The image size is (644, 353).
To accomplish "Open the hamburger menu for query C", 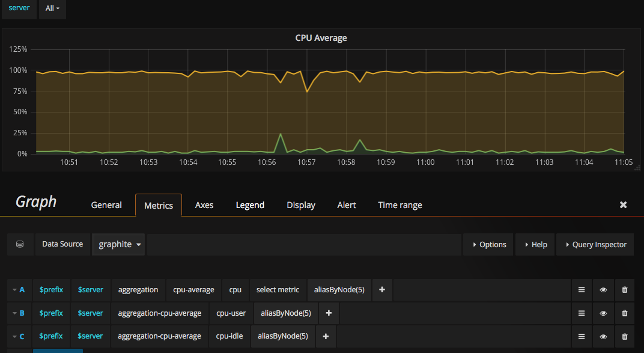I will (581, 337).
